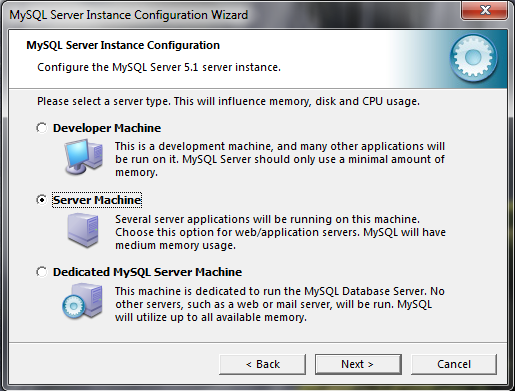Go back with the < Back button
The image size is (515, 391).
click(262, 364)
